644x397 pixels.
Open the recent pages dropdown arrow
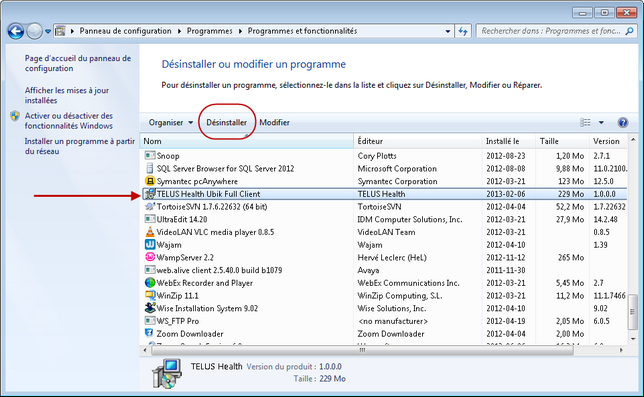pyautogui.click(x=48, y=31)
